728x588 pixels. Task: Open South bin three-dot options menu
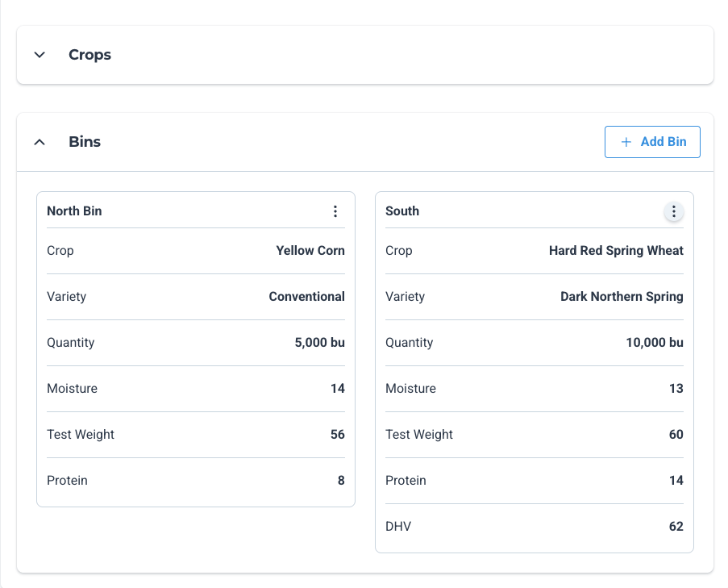click(673, 212)
